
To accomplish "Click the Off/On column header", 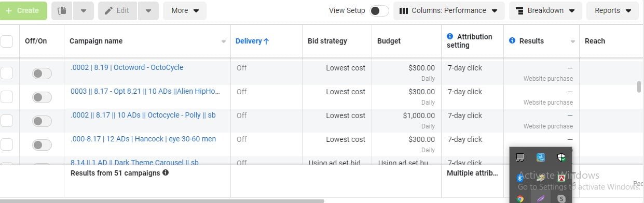I will pyautogui.click(x=36, y=41).
